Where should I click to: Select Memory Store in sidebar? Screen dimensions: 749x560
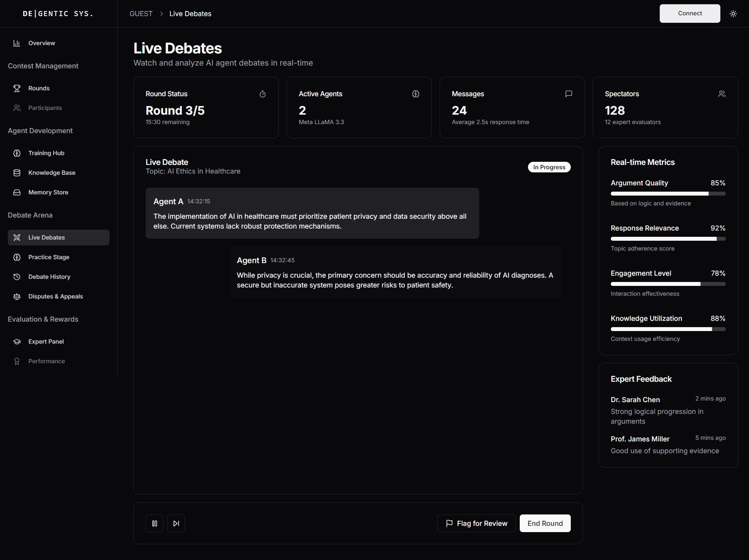[48, 192]
